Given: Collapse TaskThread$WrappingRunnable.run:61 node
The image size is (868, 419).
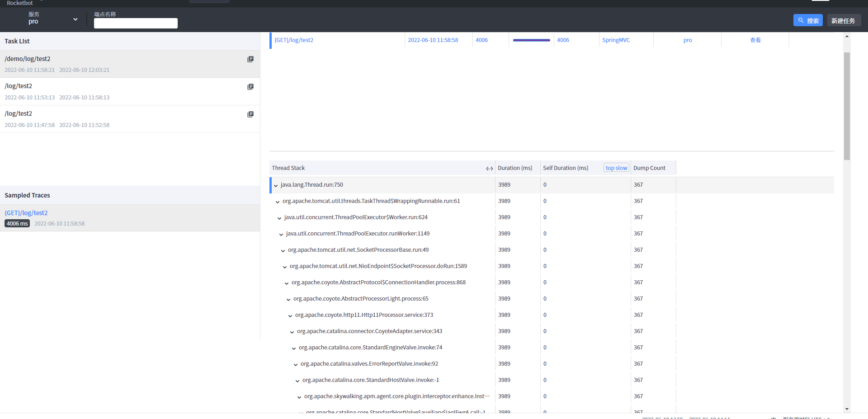Looking at the screenshot, I should coord(278,202).
